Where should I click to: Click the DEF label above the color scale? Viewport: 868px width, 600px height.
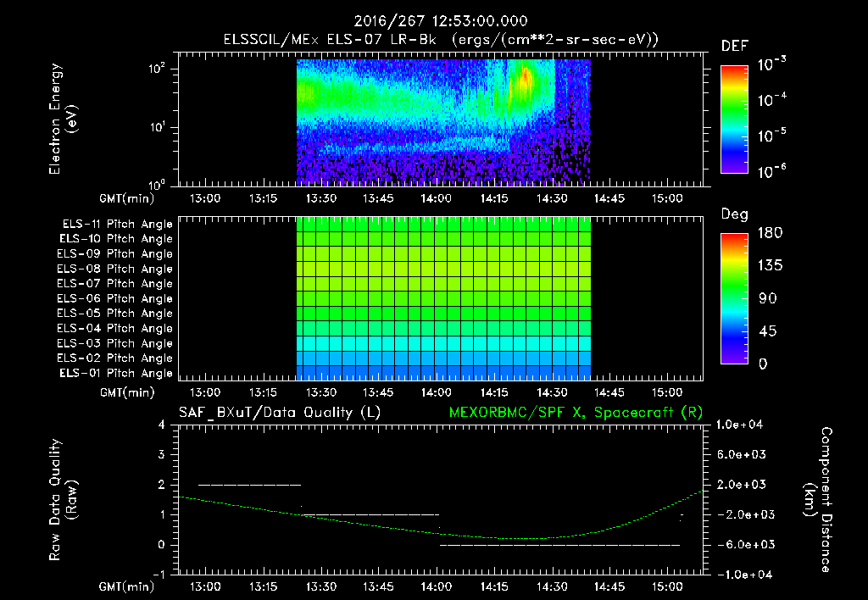click(735, 47)
